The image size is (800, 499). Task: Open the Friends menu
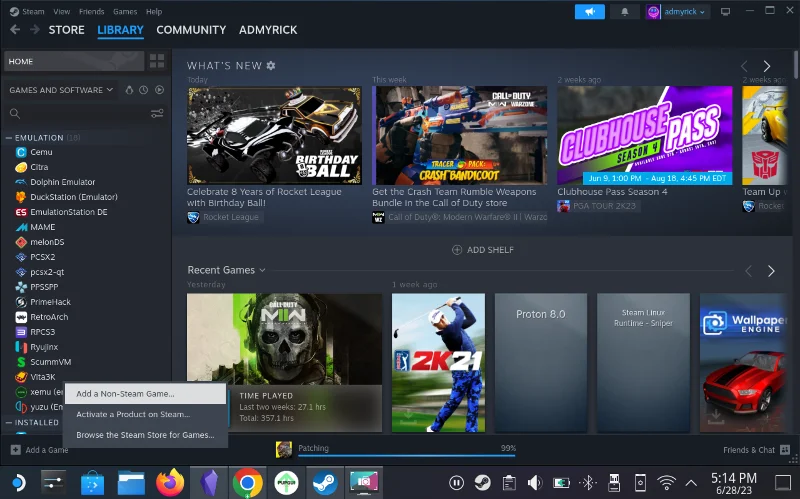(x=91, y=11)
